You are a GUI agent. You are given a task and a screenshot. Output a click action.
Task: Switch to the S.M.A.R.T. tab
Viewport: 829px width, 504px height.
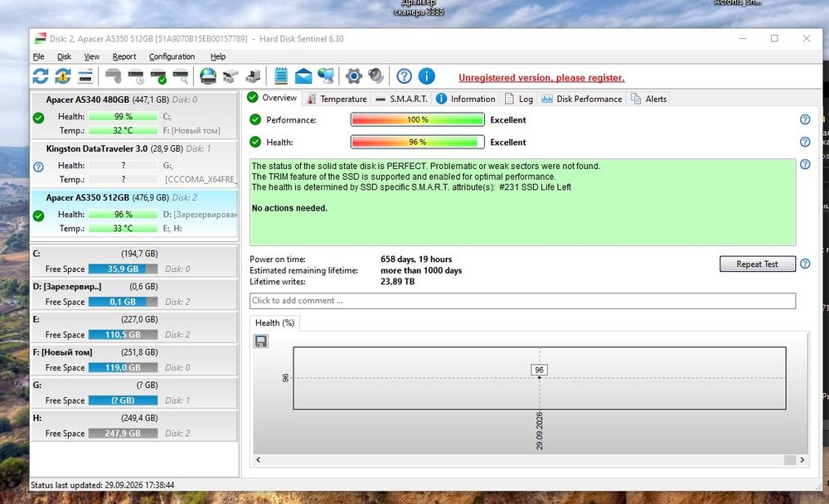[402, 99]
